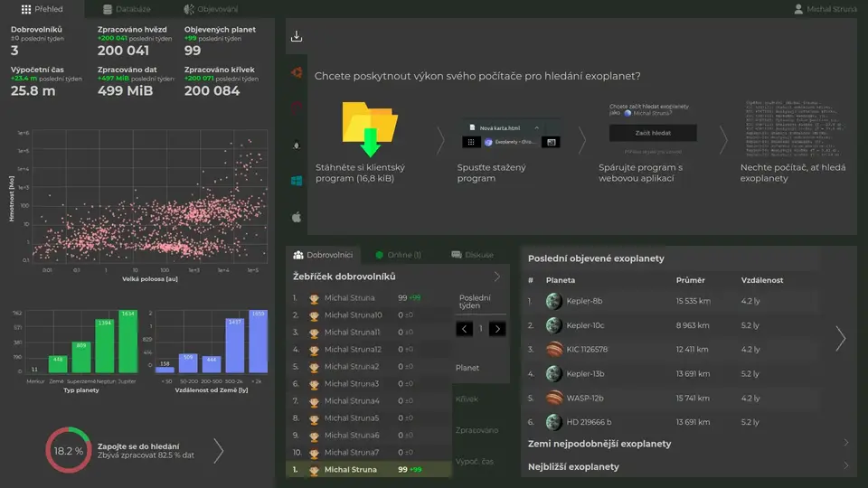
Task: Expand the Žebříček dobrovolníků chevron
Action: (x=496, y=277)
